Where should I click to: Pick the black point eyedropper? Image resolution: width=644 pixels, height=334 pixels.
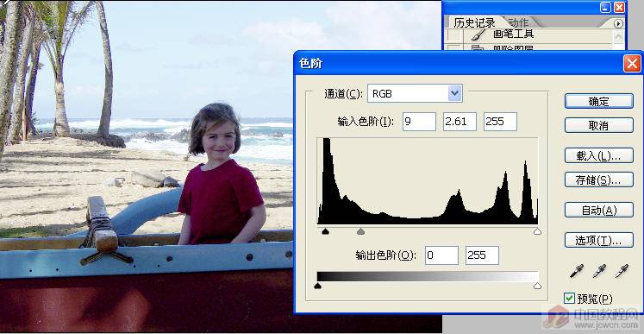[577, 272]
